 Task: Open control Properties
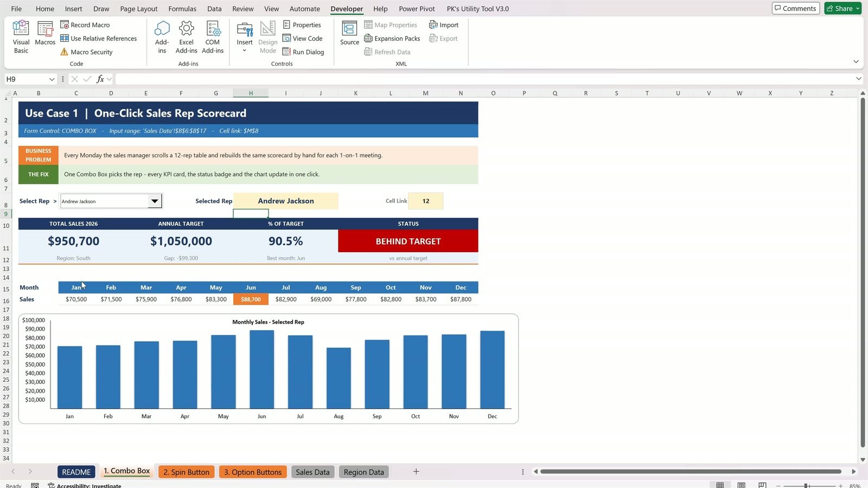302,25
